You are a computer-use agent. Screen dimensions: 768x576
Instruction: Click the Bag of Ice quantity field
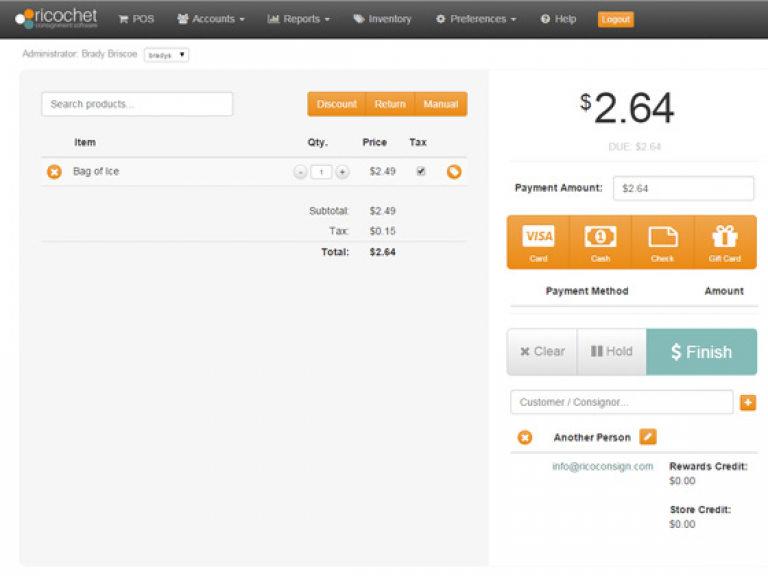coord(321,172)
